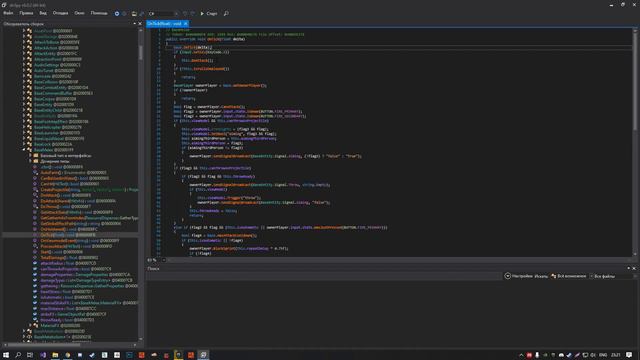The width and height of the screenshot is (640, 360).
Task: Select the BaseCommandBuffer class in tree
Action: [63, 93]
